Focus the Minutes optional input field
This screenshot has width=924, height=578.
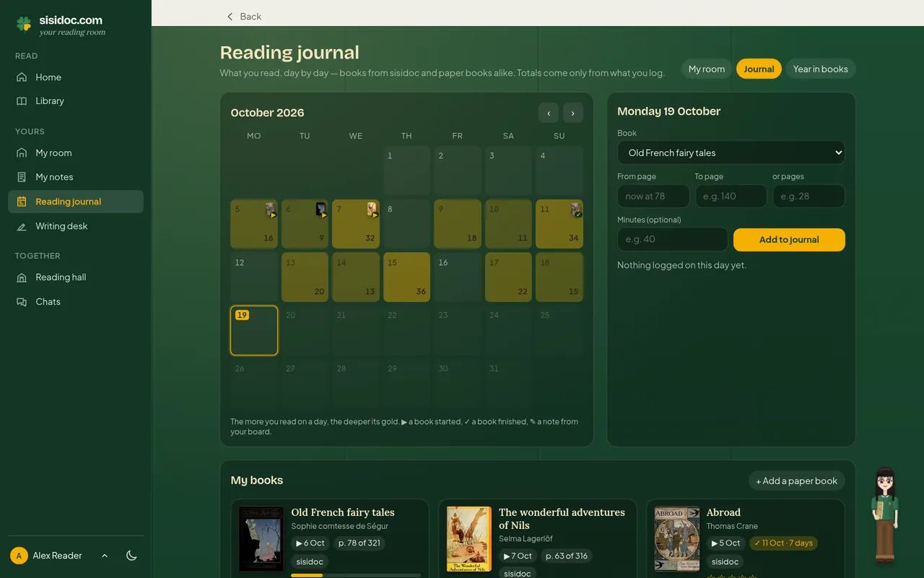(673, 239)
